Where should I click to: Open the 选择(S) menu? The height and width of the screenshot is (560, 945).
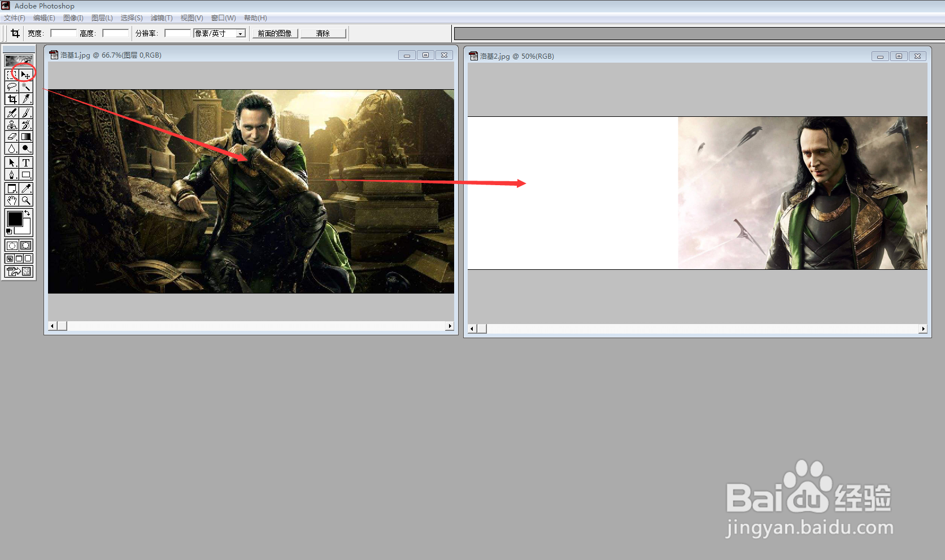coord(132,18)
